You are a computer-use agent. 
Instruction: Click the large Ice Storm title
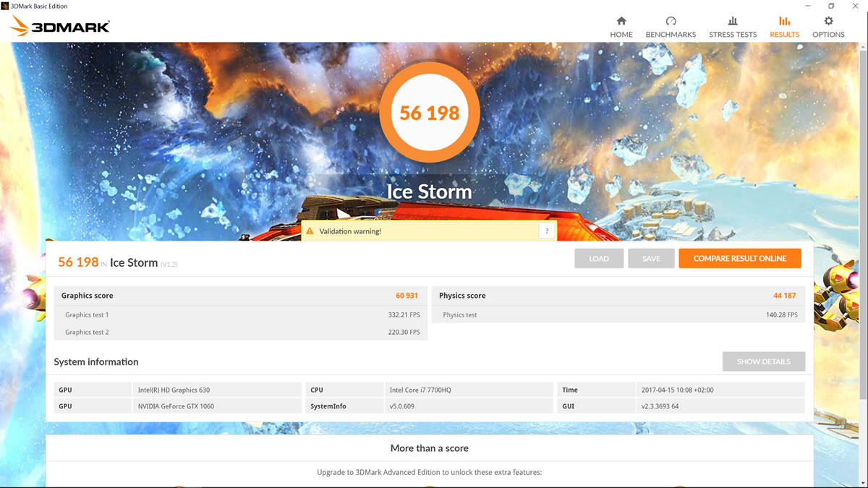(430, 192)
